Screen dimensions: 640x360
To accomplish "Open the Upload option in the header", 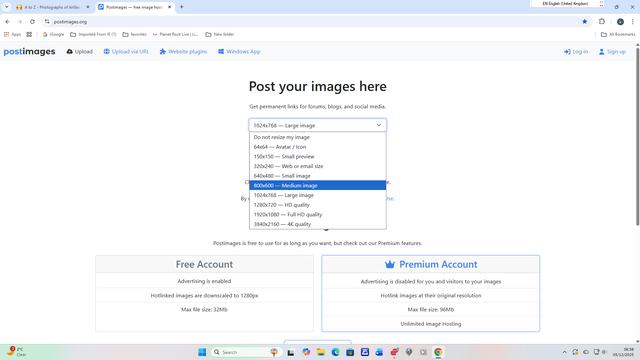I will [80, 51].
